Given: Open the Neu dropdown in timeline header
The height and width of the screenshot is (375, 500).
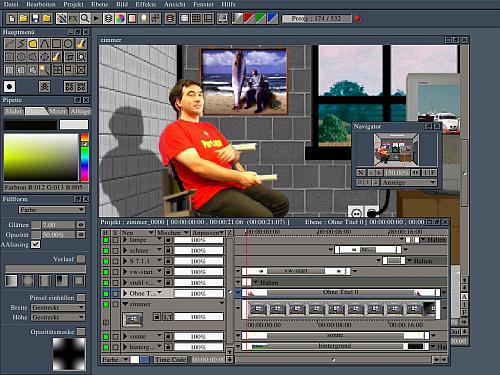Looking at the screenshot, I should (137, 232).
